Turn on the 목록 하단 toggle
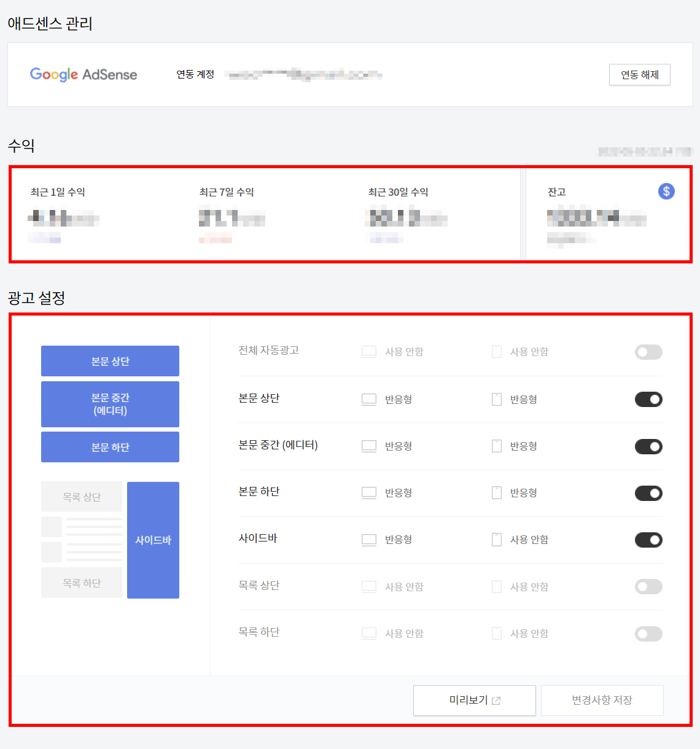The image size is (700, 749). tap(648, 634)
